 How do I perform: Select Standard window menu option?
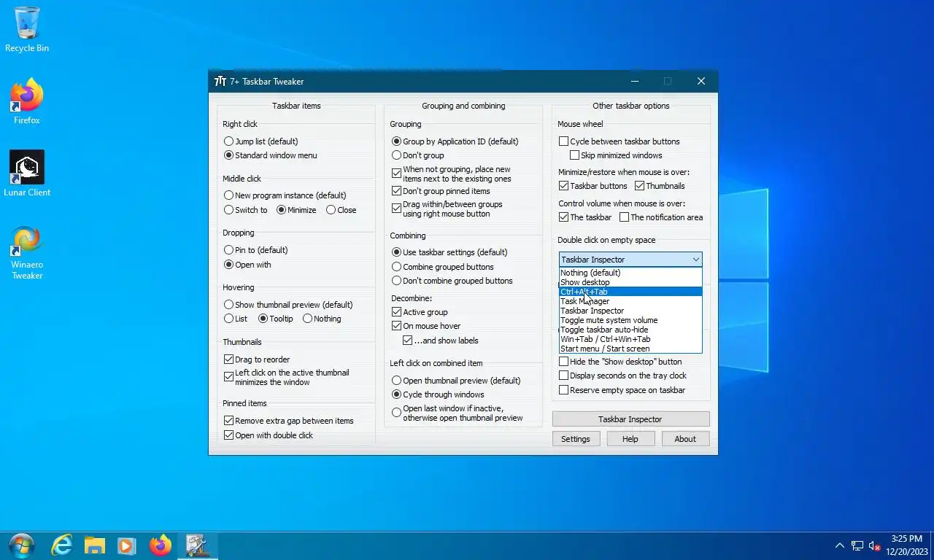pos(270,155)
